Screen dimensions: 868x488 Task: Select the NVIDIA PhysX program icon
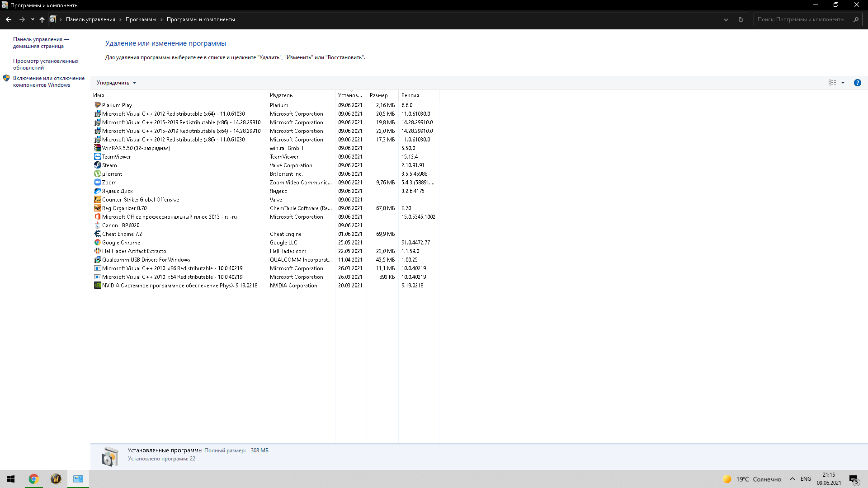click(x=97, y=285)
